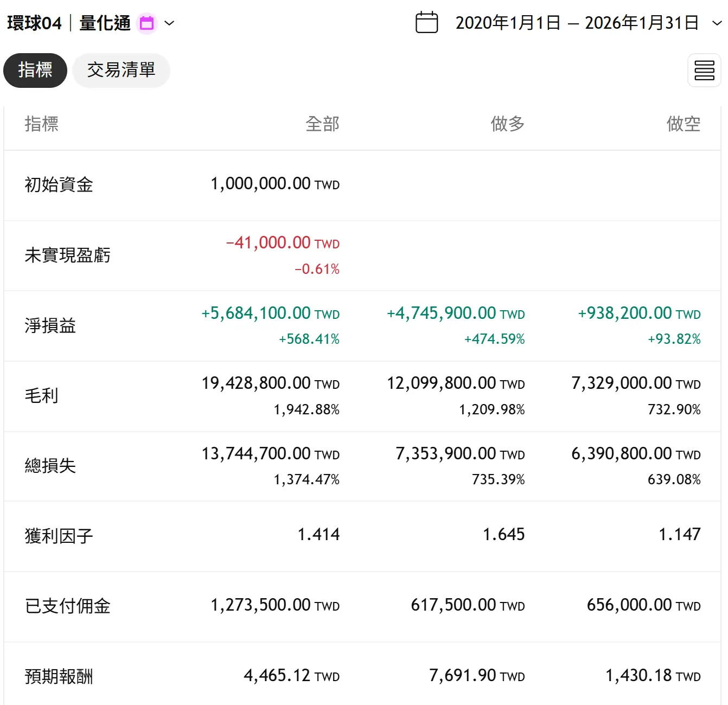Open the chevron after 2026年1月31日
Viewport: 728px width, 705px height.
tap(717, 23)
